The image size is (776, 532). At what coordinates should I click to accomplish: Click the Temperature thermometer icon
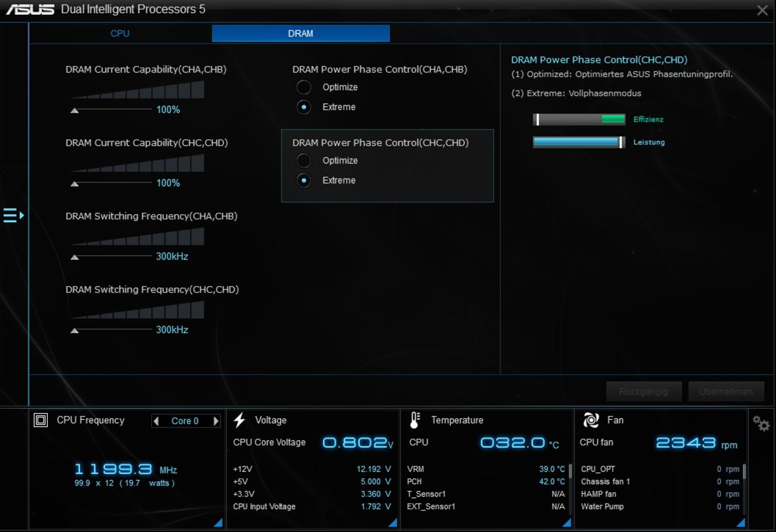[415, 420]
